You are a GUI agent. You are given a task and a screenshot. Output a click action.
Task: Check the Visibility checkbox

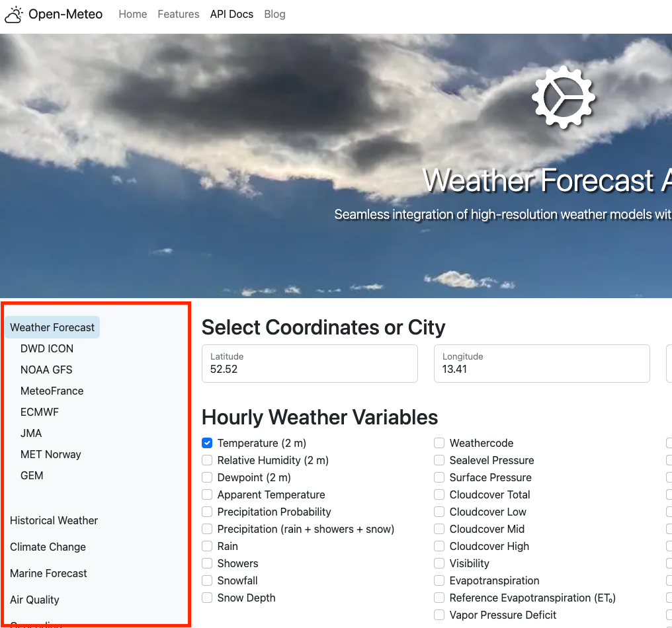click(439, 563)
